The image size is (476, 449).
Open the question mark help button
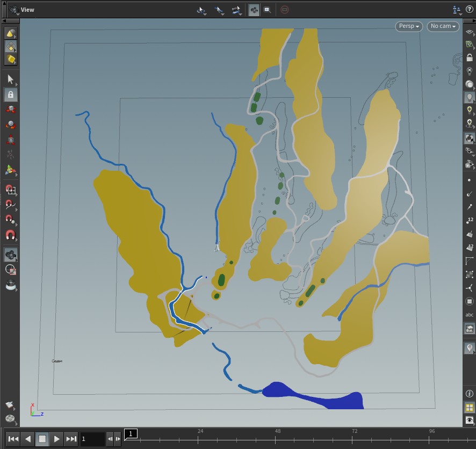pyautogui.click(x=470, y=10)
